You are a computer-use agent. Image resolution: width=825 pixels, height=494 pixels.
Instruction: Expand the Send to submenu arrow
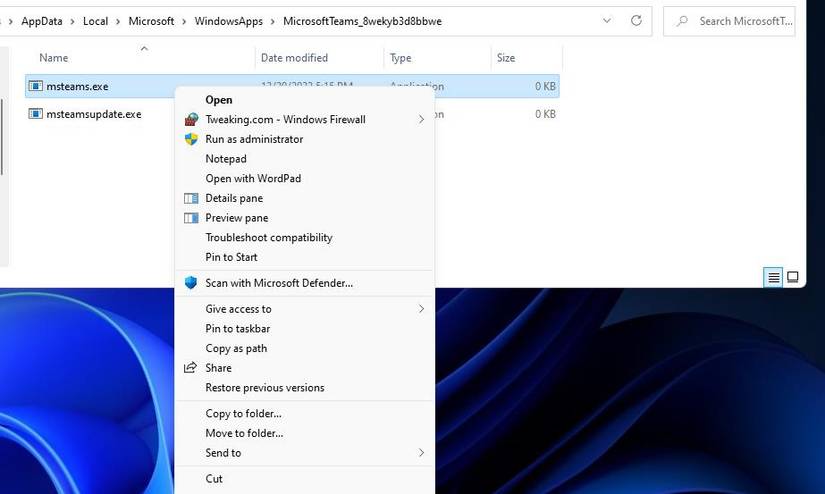pyautogui.click(x=421, y=452)
